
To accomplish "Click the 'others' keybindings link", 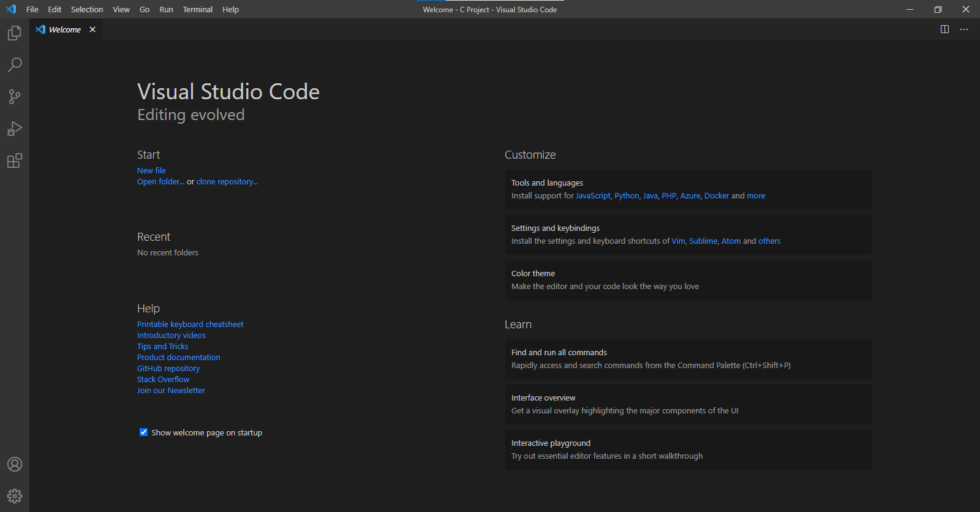I will pyautogui.click(x=769, y=241).
